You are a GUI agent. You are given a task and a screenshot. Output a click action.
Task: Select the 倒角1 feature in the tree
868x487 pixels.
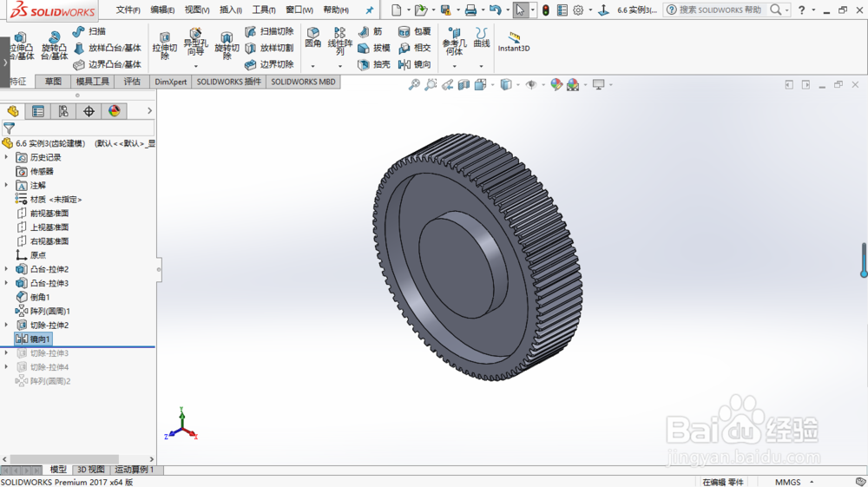(33, 297)
